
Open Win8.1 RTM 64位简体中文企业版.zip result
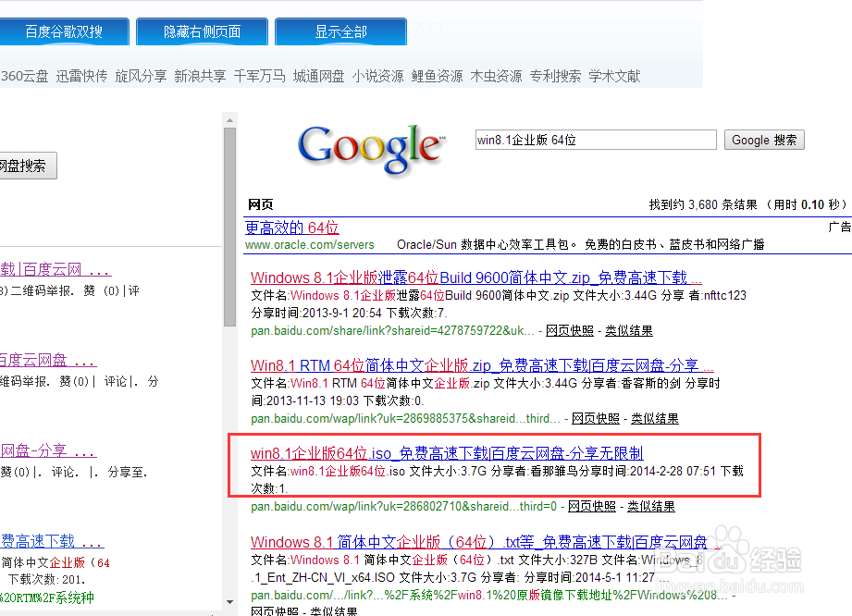pyautogui.click(x=482, y=365)
